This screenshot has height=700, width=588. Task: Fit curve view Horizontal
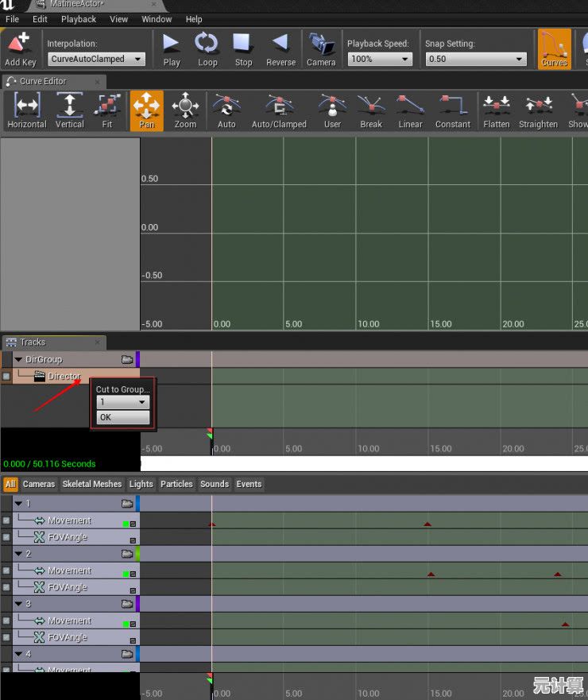click(x=27, y=110)
